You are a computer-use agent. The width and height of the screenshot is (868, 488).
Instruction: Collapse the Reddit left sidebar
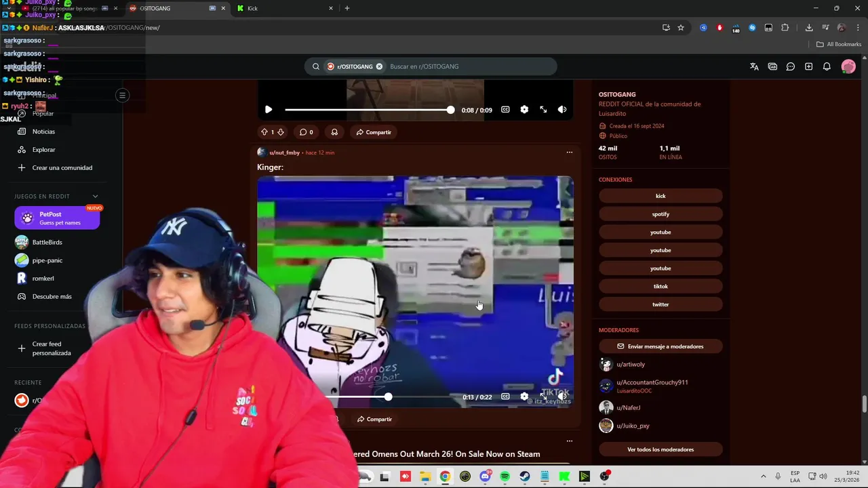coord(123,96)
